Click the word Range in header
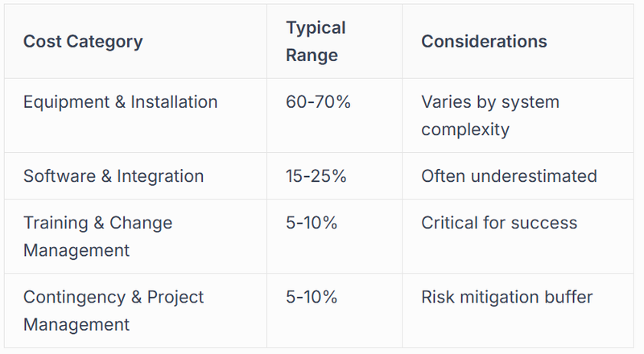Screen dimensions: 644x354 (312, 56)
